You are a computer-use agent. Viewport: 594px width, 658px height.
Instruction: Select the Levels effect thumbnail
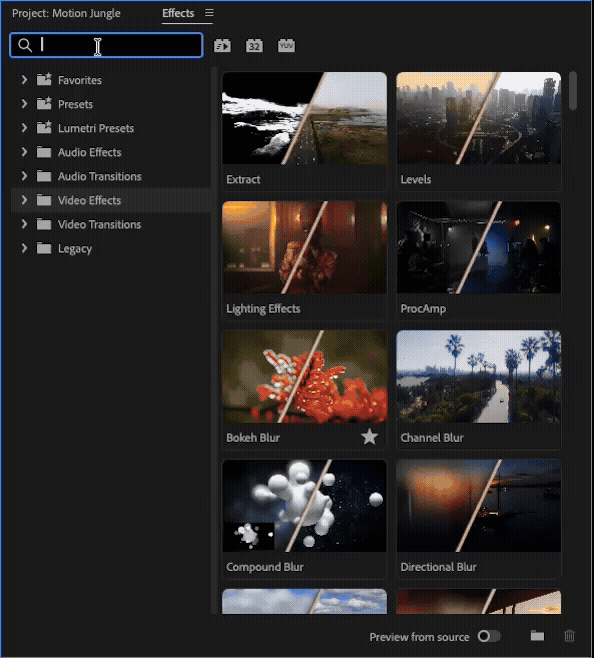click(x=479, y=118)
